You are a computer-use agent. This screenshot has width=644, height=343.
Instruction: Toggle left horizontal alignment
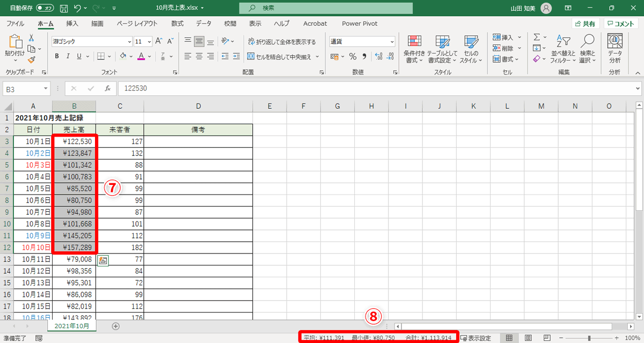coord(188,56)
